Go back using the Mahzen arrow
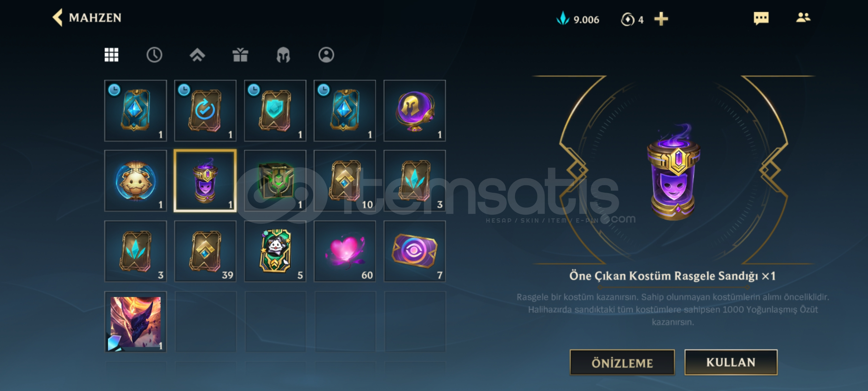This screenshot has height=391, width=868. click(58, 17)
